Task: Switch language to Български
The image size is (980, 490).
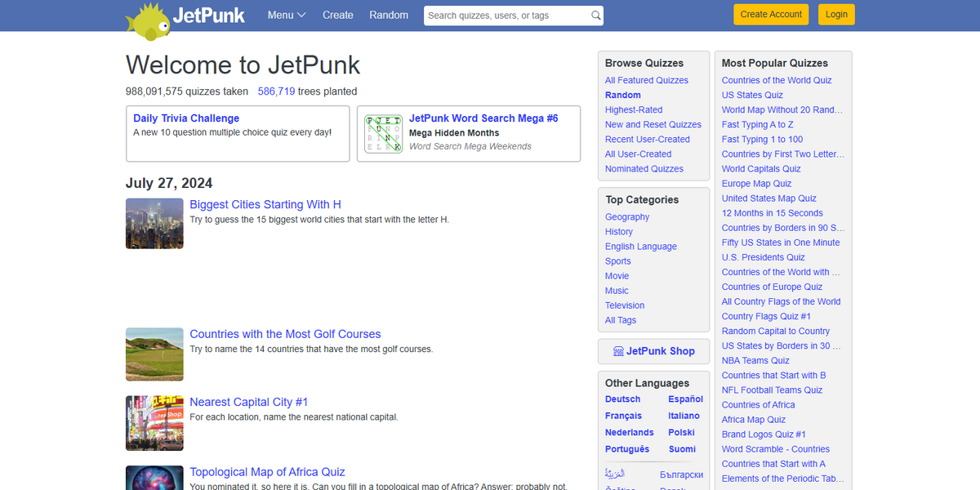Action: [682, 474]
